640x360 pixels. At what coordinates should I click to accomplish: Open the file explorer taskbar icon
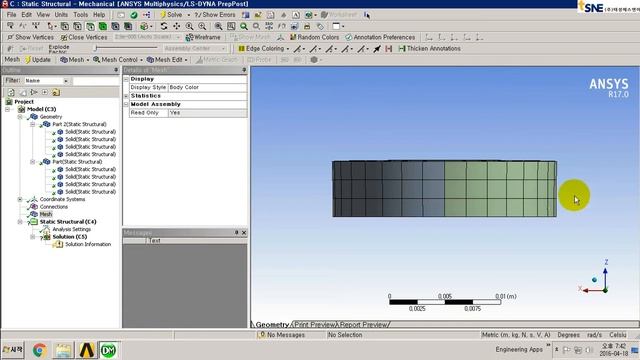click(63, 350)
